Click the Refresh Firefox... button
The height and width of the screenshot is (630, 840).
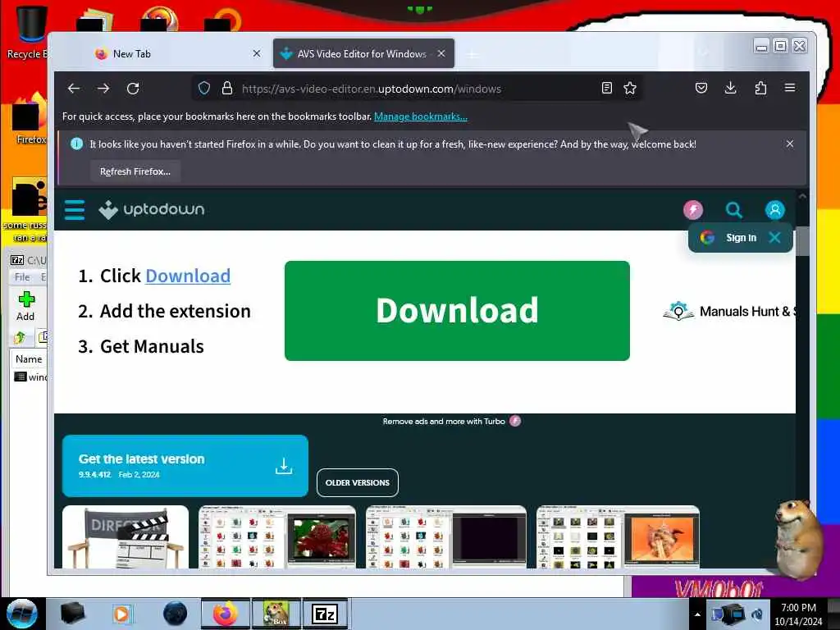pos(135,171)
